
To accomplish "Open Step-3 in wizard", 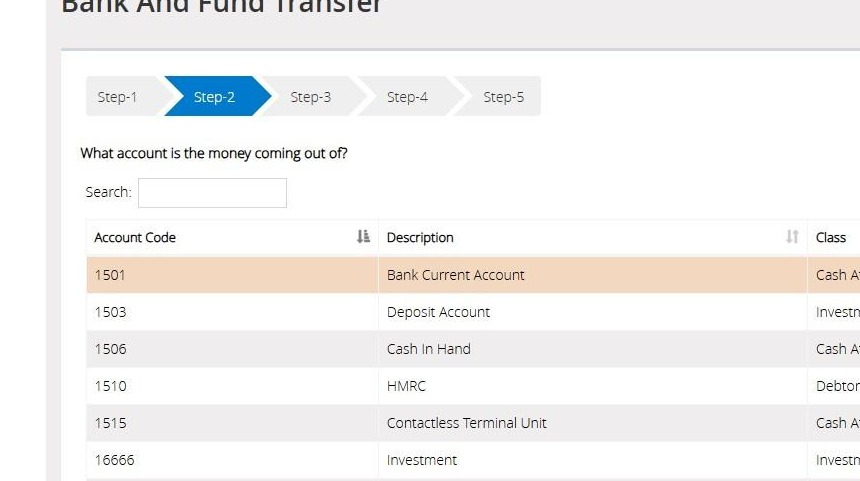I will tap(311, 97).
